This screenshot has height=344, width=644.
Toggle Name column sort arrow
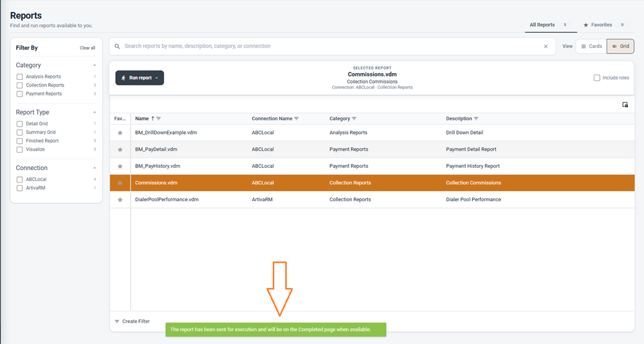coord(152,119)
